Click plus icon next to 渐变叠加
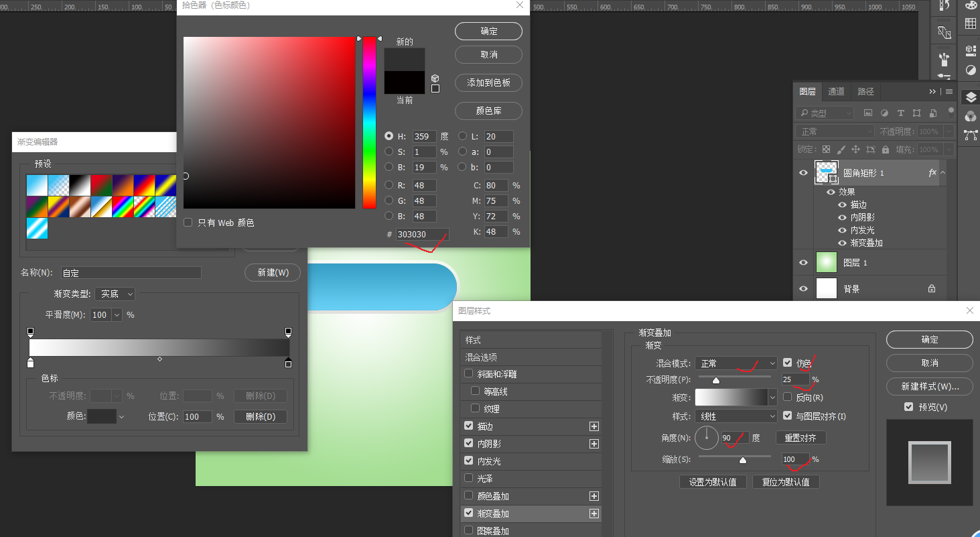This screenshot has height=537, width=980. tap(593, 514)
